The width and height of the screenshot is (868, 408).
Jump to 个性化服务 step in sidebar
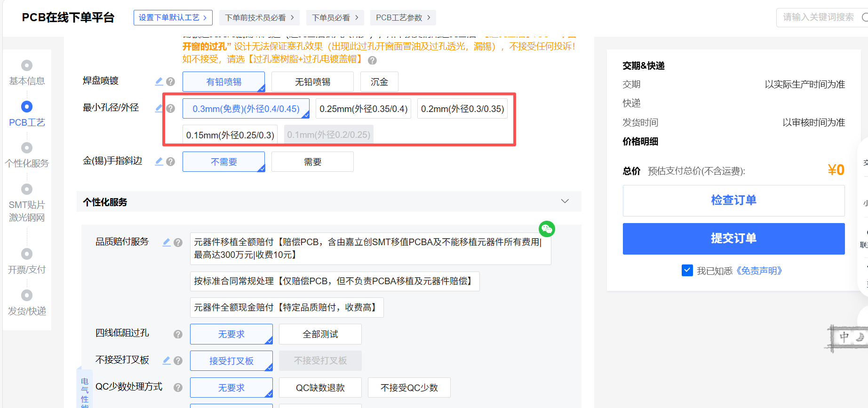point(27,156)
